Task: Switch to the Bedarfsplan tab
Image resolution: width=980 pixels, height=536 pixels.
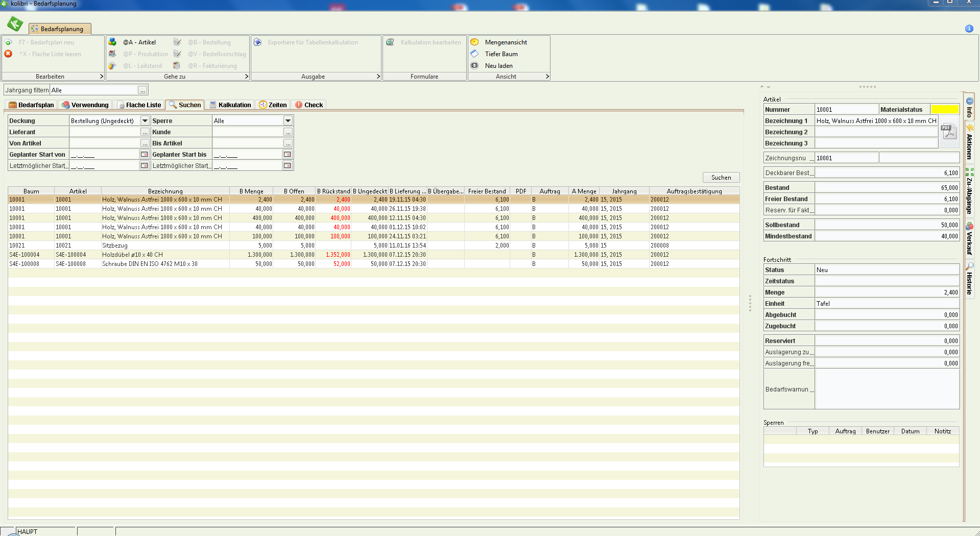Action: 31,105
